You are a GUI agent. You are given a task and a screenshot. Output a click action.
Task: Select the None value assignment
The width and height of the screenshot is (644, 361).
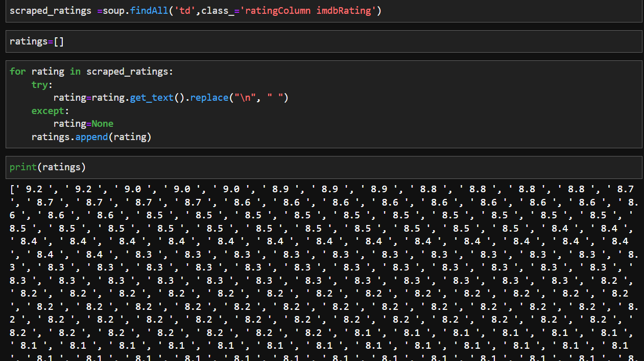coord(102,123)
